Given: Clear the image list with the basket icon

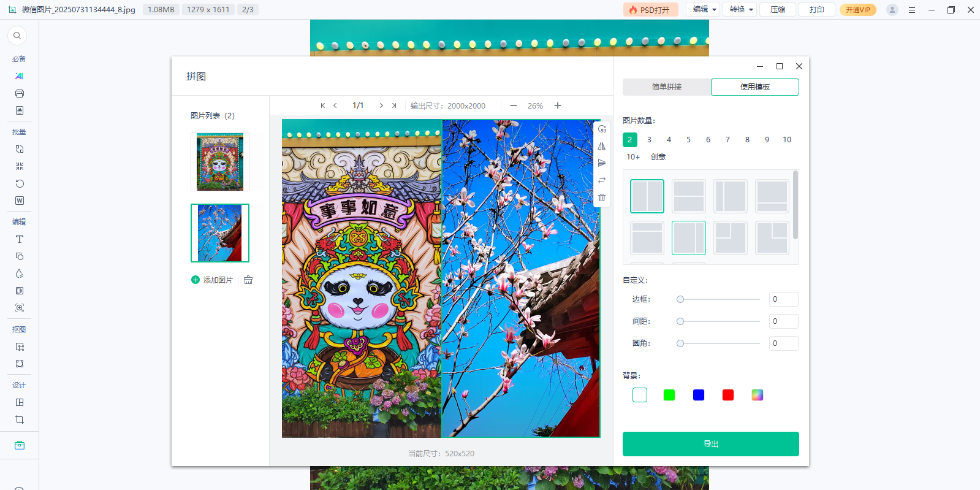Looking at the screenshot, I should coord(248,280).
